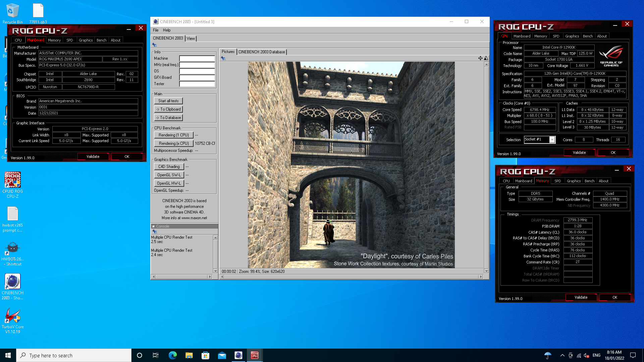Open Memory tab in the Mainboard CPU-Z window
Screen dimensions: 644x362
[x=54, y=40]
